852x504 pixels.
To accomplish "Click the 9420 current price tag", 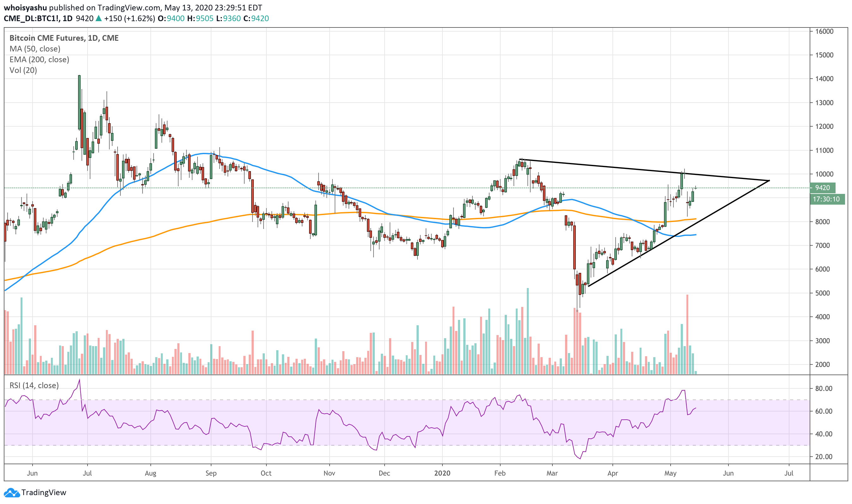I will [x=822, y=188].
